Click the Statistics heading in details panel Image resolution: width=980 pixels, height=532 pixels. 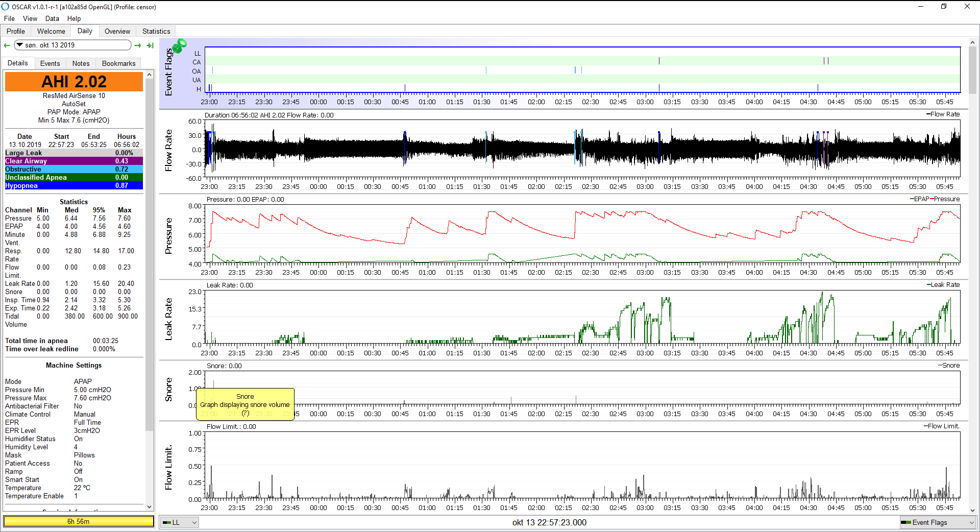(x=73, y=202)
